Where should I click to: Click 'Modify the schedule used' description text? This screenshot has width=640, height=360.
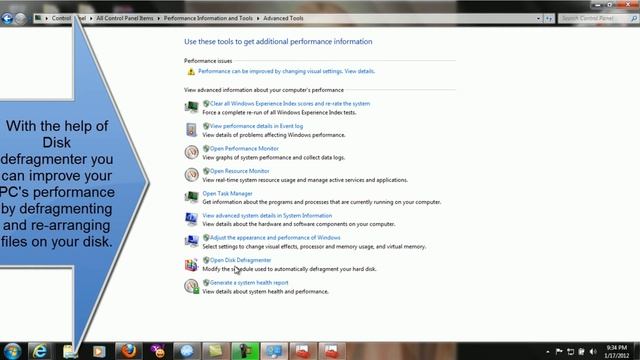[289, 269]
